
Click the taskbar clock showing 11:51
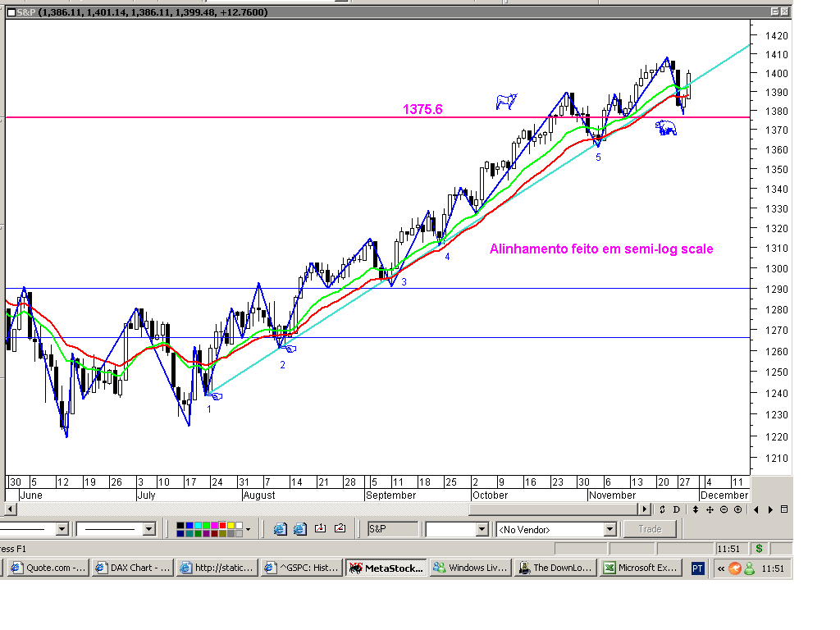click(773, 568)
